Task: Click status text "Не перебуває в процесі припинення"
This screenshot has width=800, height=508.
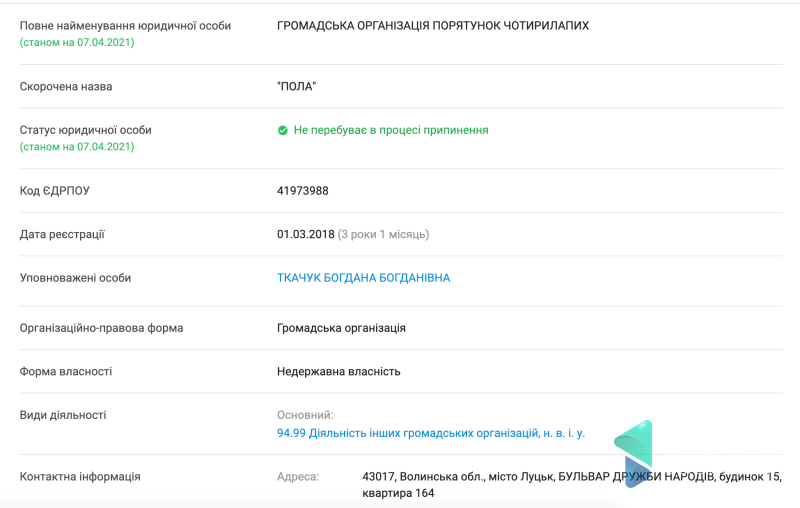Action: [x=390, y=130]
